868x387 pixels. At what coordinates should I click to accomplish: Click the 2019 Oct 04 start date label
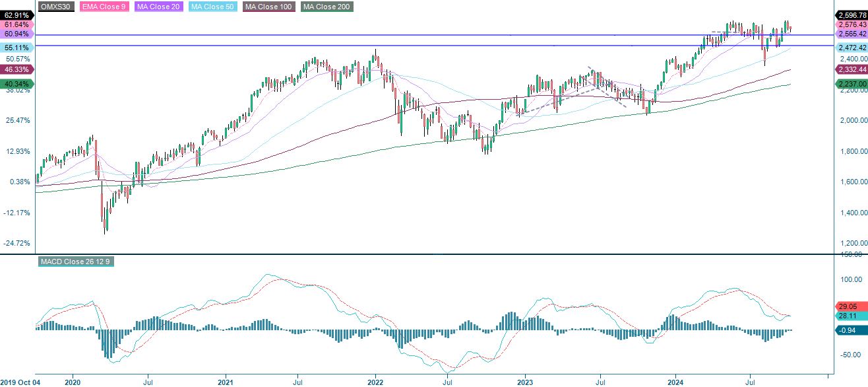[19, 381]
